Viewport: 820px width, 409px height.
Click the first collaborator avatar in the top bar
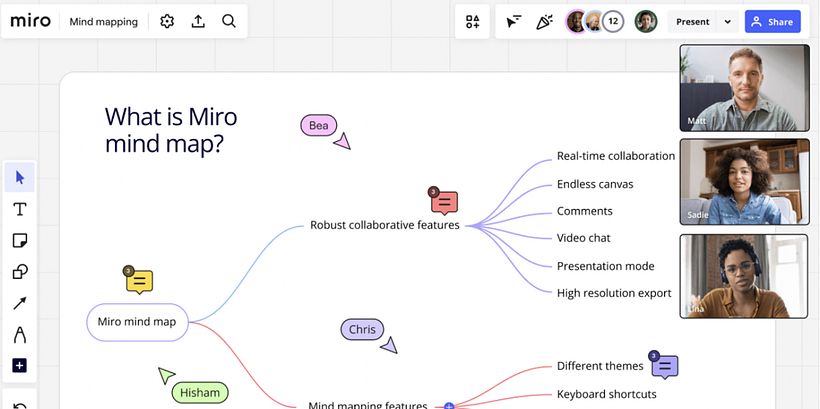pos(576,21)
